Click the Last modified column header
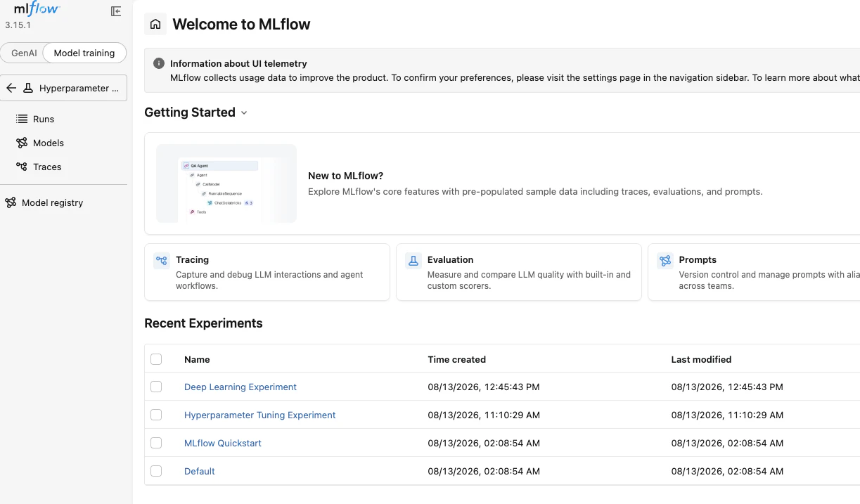 pos(701,359)
